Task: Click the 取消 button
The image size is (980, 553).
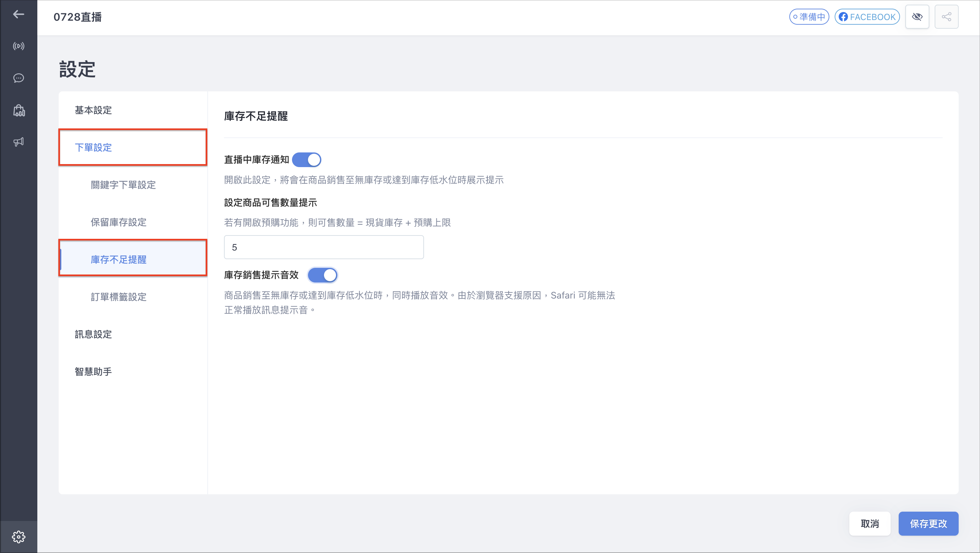Action: tap(870, 524)
